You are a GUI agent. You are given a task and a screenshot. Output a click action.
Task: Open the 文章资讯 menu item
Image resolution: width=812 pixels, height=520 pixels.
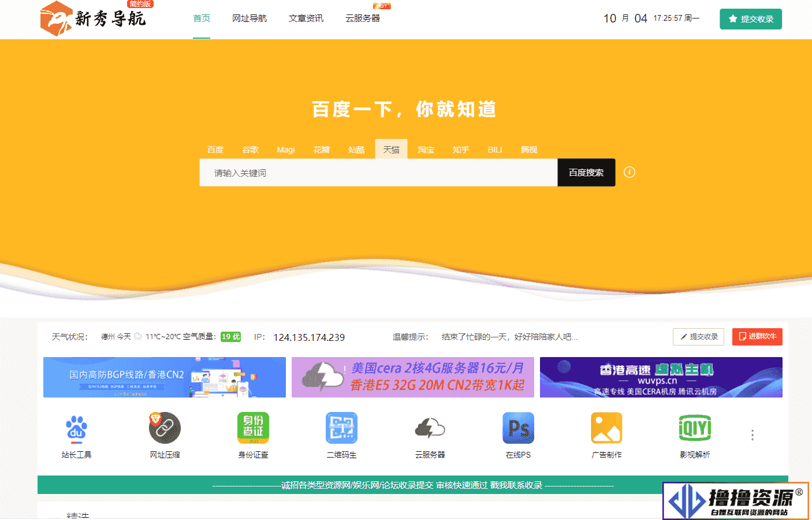(x=306, y=18)
